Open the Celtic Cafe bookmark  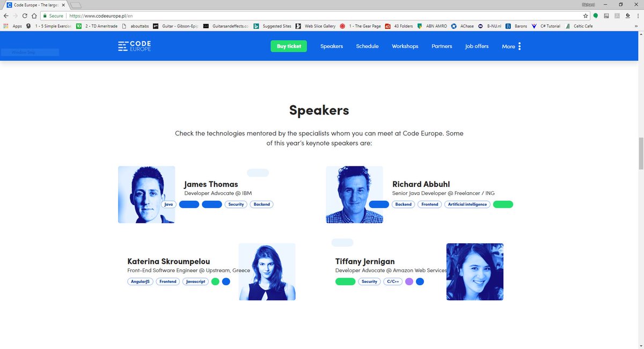pos(579,26)
